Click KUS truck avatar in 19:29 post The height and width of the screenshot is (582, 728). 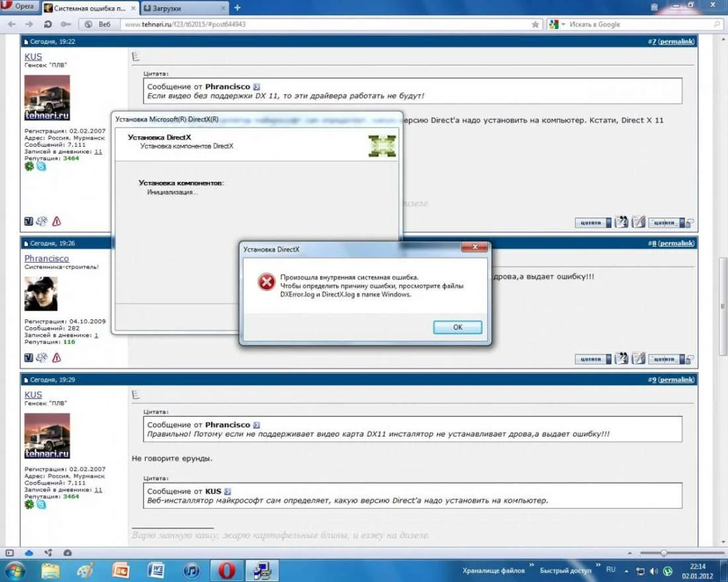pos(47,436)
